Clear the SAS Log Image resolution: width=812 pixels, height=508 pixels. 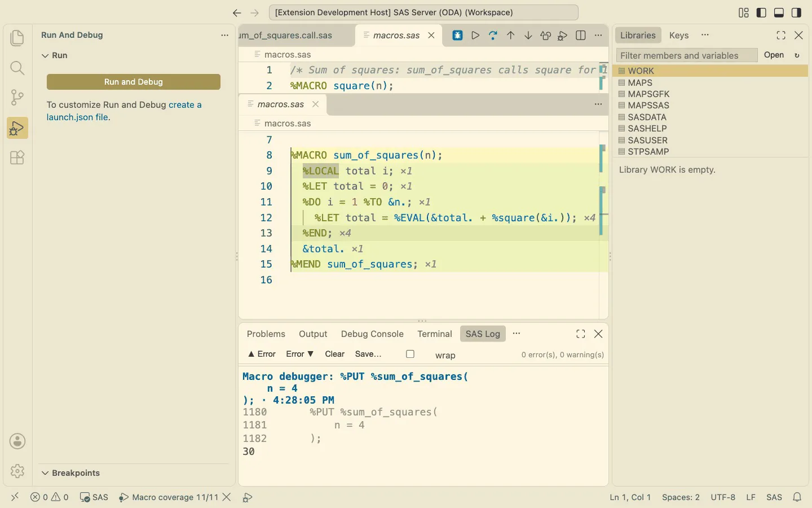pos(334,354)
